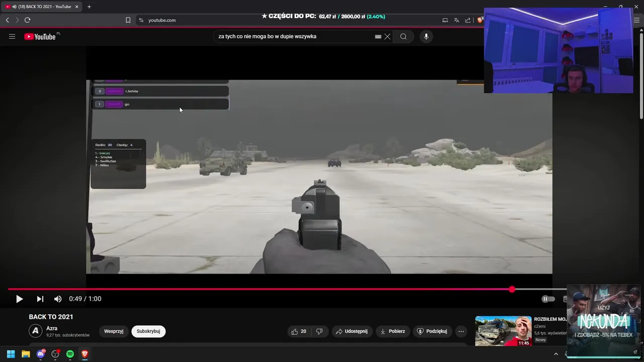Viewport: 644px width, 362px height.
Task: Open the Podziękuj thanks button
Action: pyautogui.click(x=432, y=331)
